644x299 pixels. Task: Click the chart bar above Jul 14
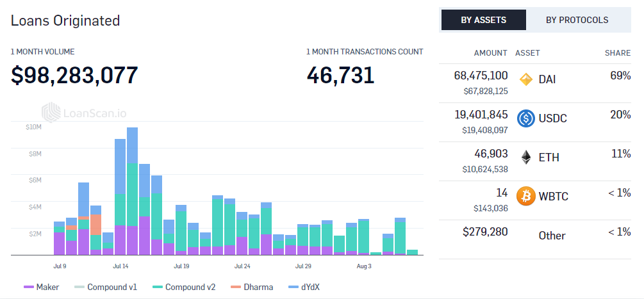tap(120, 197)
